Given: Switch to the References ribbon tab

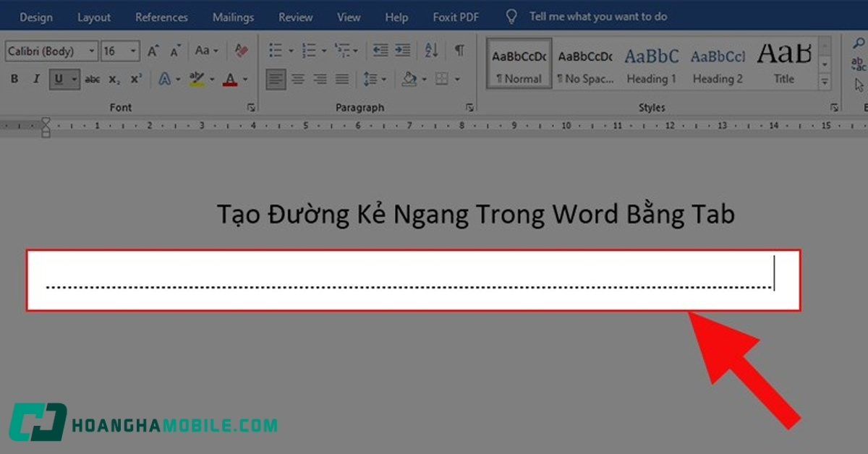Looking at the screenshot, I should coord(161,15).
